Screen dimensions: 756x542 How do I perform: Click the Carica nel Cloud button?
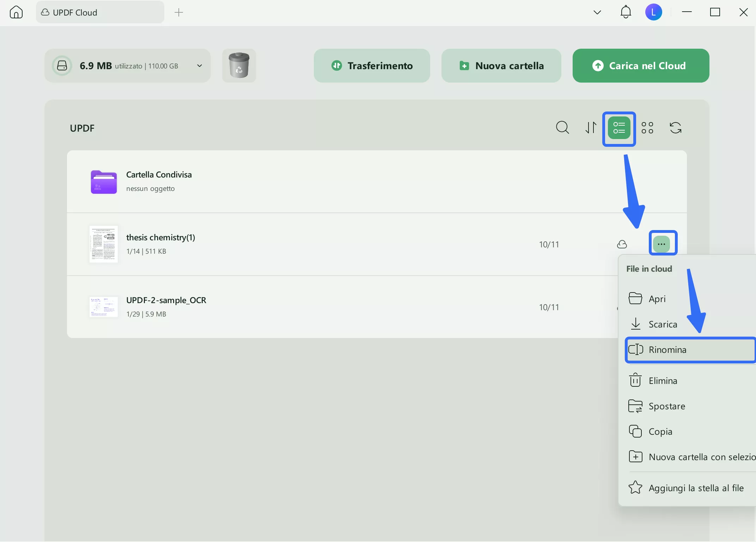[641, 66]
